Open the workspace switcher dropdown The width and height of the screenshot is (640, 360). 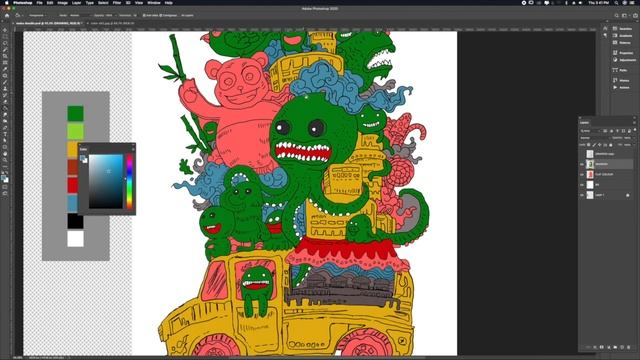point(625,16)
